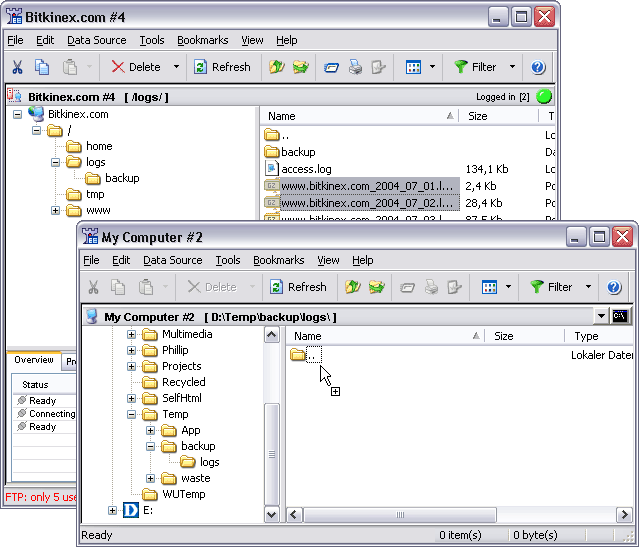
Task: Click Help question mark icon in Bitkinex.com #4
Action: [538, 67]
